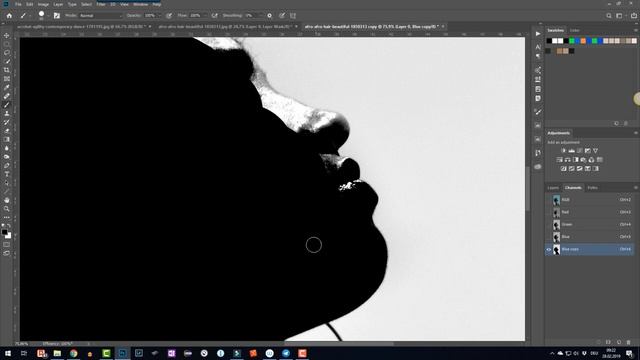Switch to the Color tab
Screen dimensions: 640x360
575,31
